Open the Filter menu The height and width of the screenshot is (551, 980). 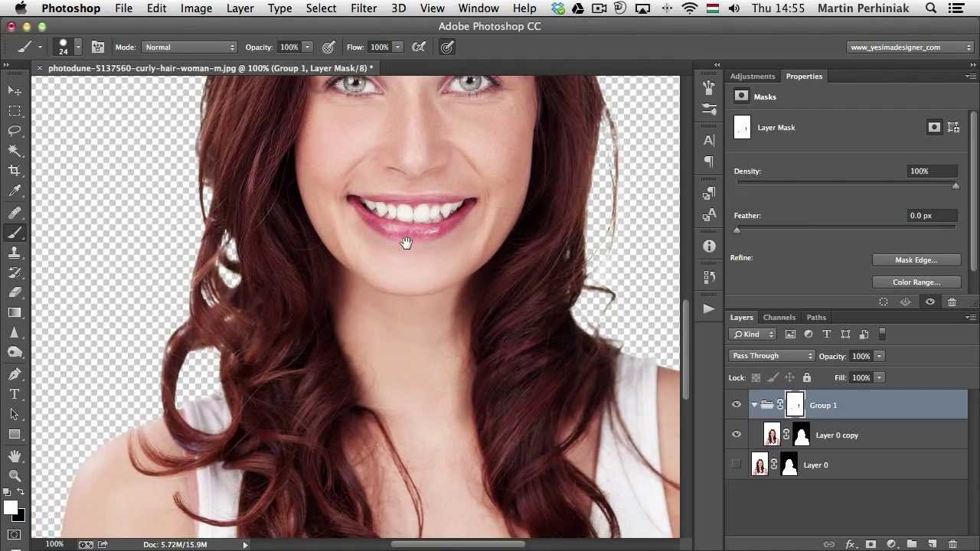pos(364,8)
